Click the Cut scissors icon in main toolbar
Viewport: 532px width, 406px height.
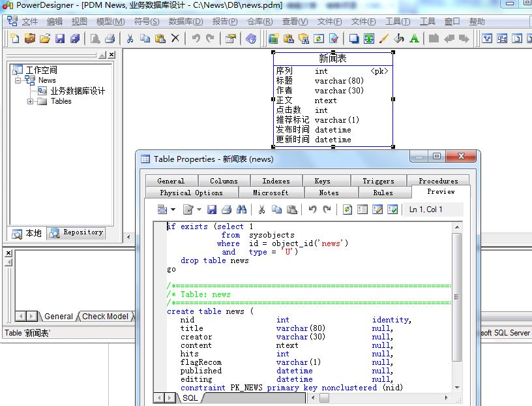click(130, 39)
